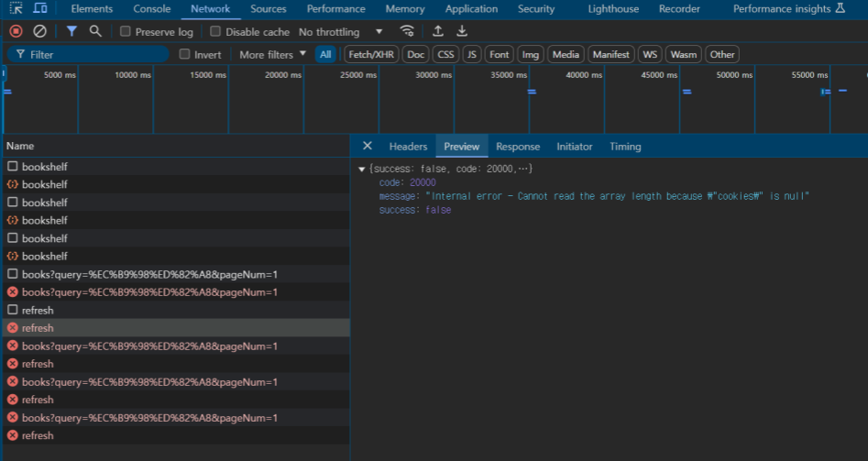
Task: Click the Name column header
Action: point(176,146)
